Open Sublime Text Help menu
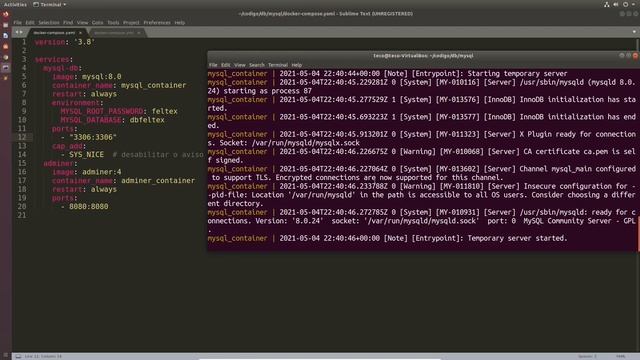640x360 pixels. coord(180,22)
